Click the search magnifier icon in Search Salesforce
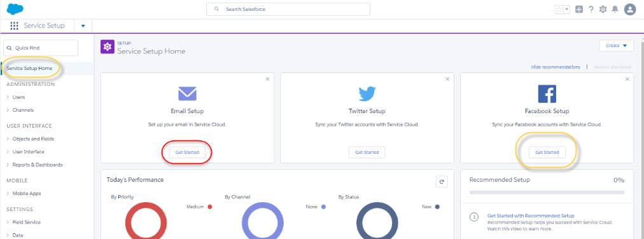 coord(216,9)
